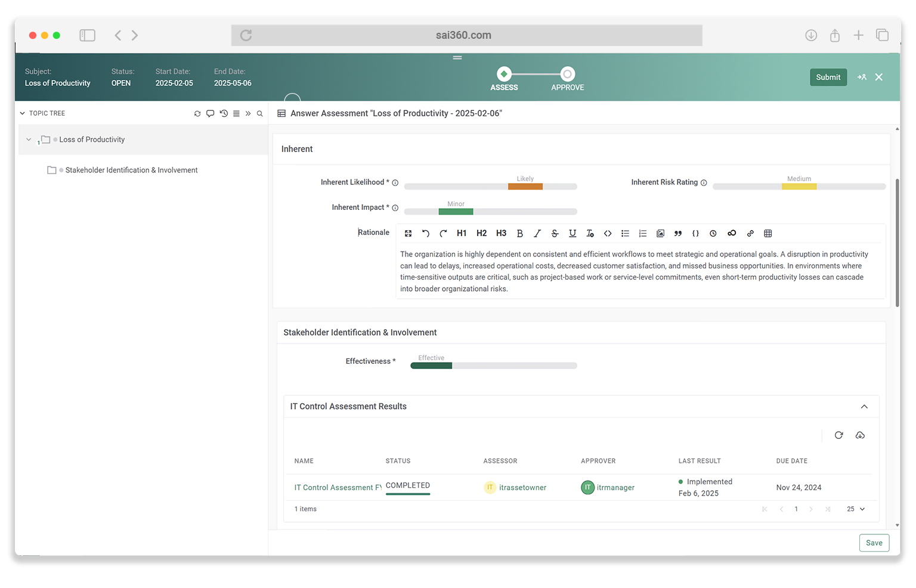Undo last edit in Rationale editor
916x588 pixels.
click(x=426, y=234)
